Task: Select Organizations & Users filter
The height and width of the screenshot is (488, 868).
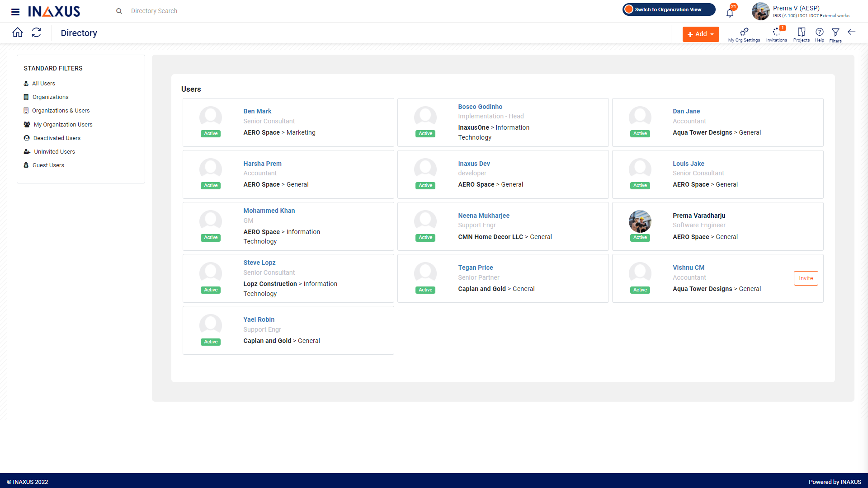Action: tap(61, 111)
